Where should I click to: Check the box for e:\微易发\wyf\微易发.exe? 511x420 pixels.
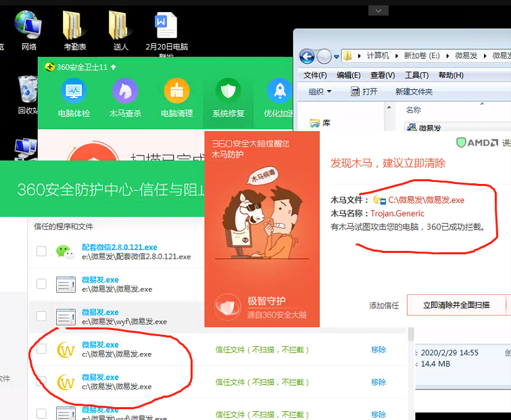(41, 316)
